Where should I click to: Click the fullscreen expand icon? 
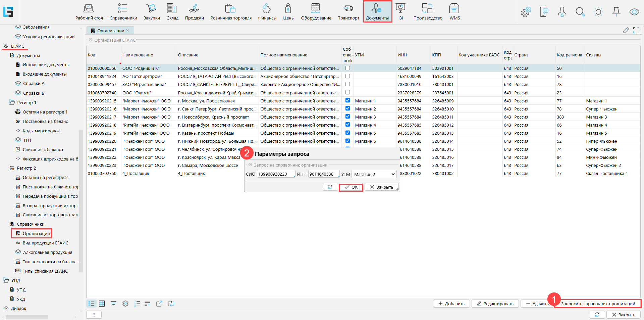636,31
